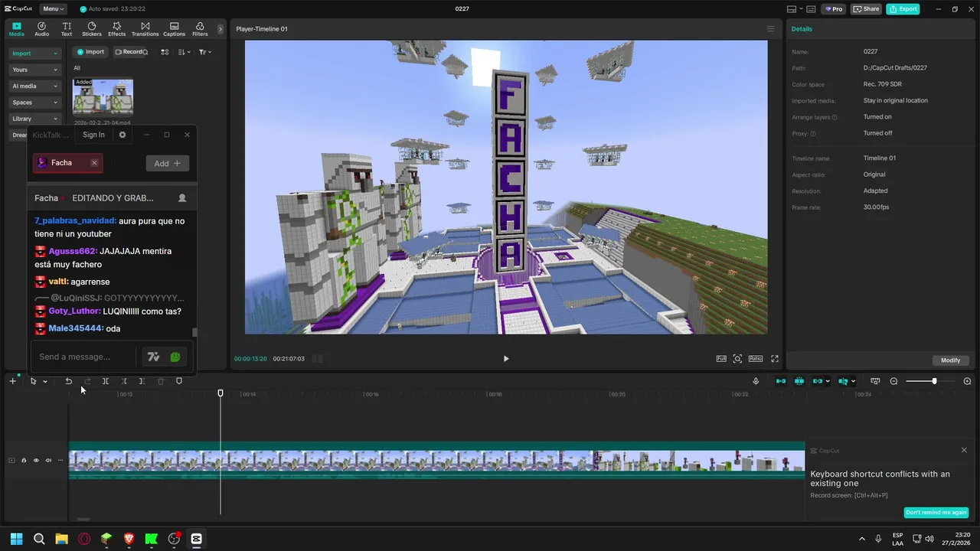Click the Import media button
Viewport: 980px width, 551px height.
pos(90,52)
